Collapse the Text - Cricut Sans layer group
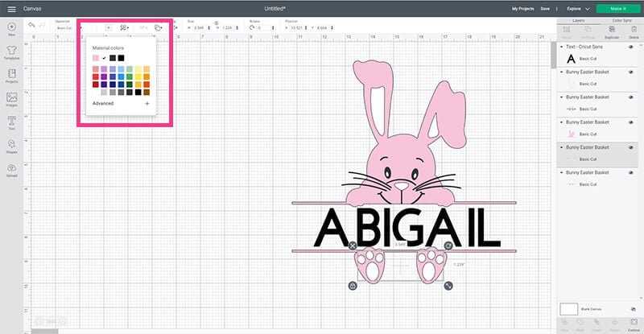This screenshot has width=644, height=334. coord(561,48)
